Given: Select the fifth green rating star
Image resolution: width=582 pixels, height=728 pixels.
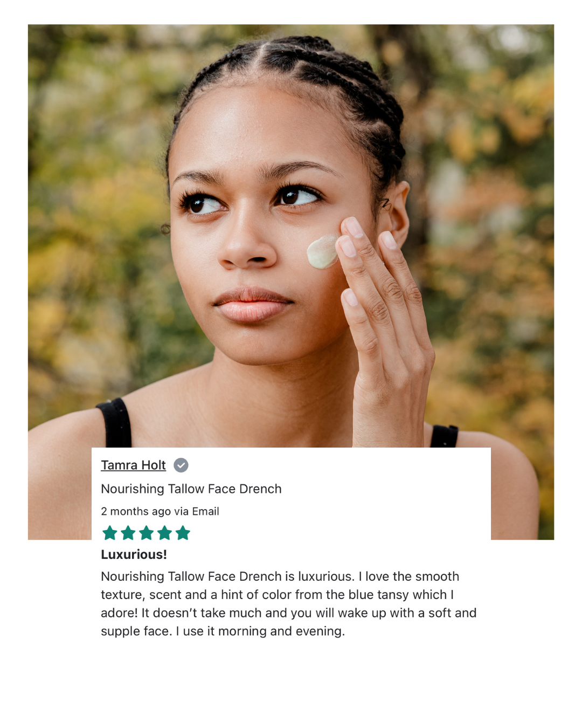Looking at the screenshot, I should coord(183,533).
